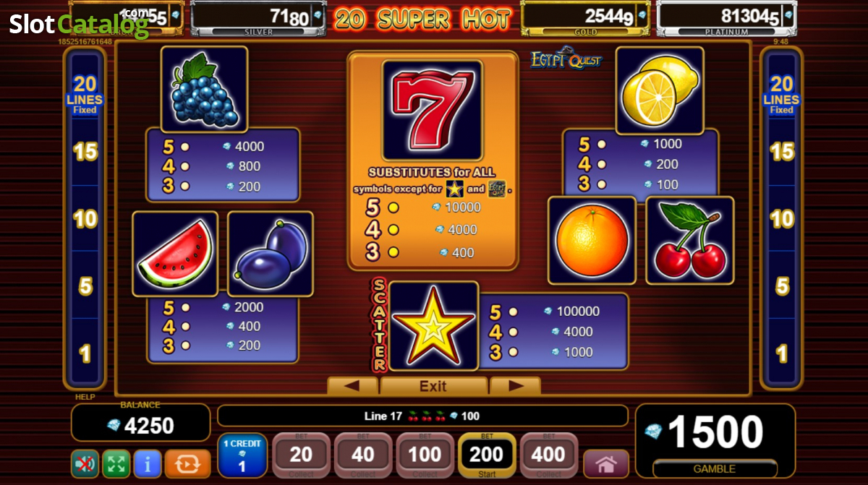Change the 1 Credit denomination
868x485 pixels.
click(242, 455)
